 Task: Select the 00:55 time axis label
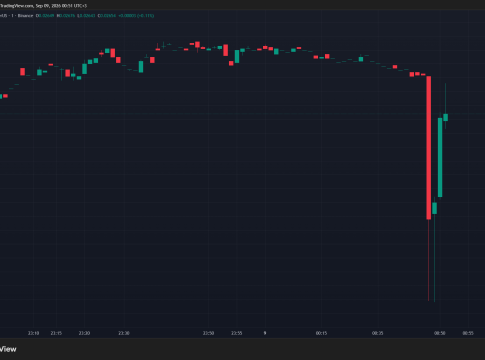click(468, 333)
